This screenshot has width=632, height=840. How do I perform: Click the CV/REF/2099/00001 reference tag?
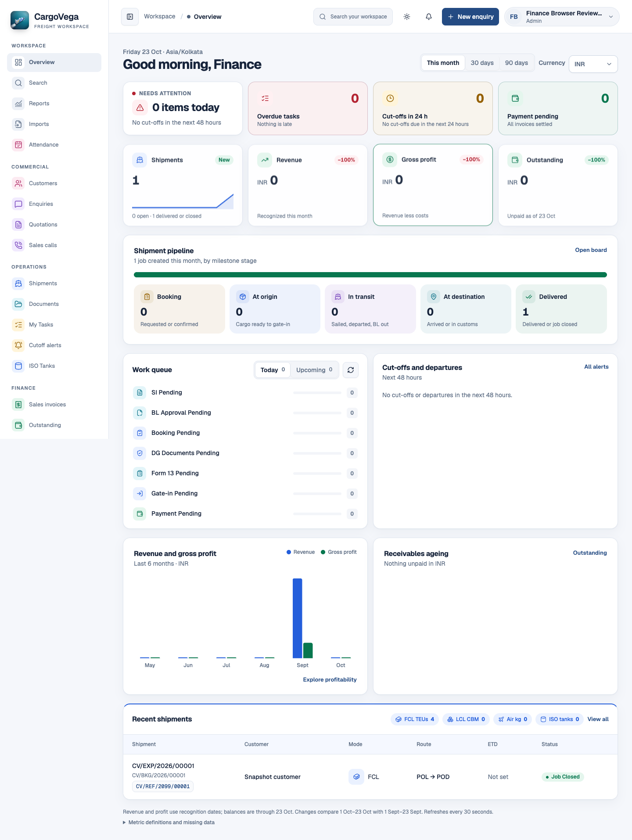(x=163, y=786)
